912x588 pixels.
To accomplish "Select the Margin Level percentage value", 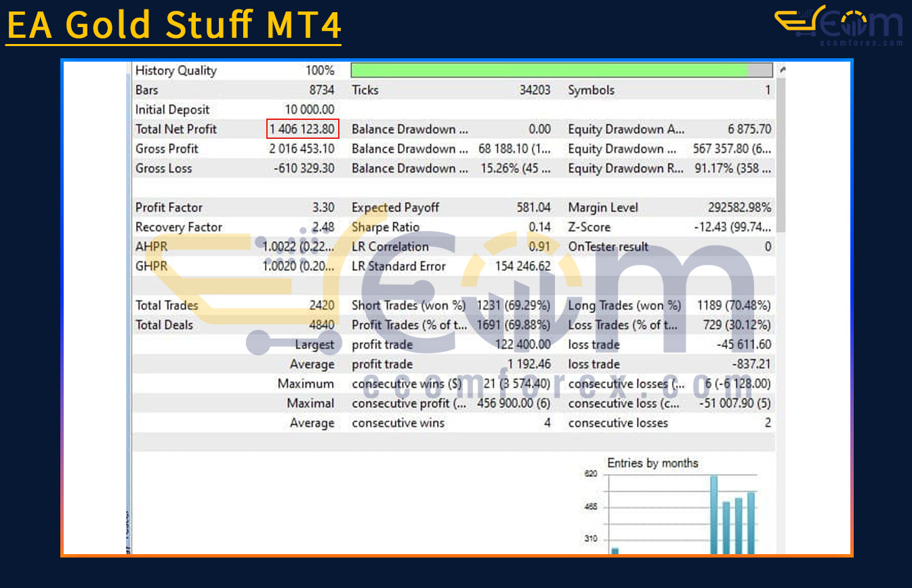I will 737,208.
